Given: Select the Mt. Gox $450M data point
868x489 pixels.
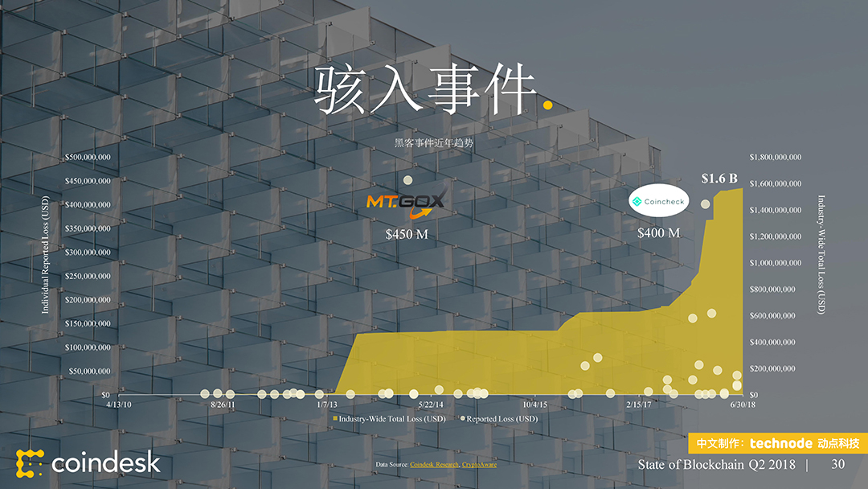Looking at the screenshot, I should pos(407,180).
